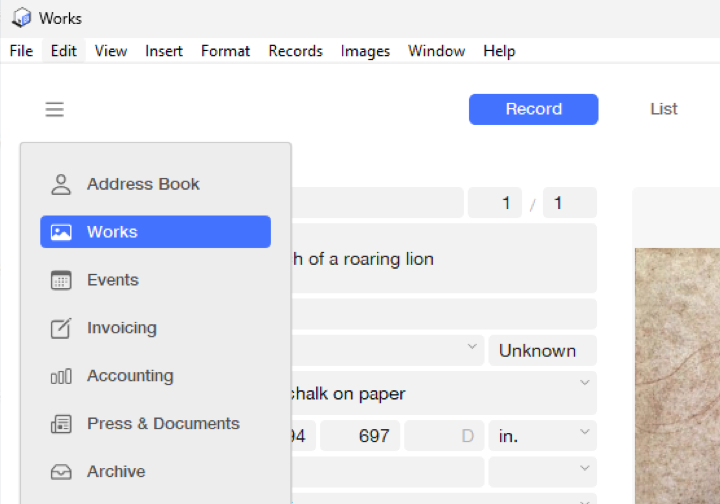Image resolution: width=720 pixels, height=504 pixels.
Task: Click the edition total field after slash
Action: [x=570, y=202]
